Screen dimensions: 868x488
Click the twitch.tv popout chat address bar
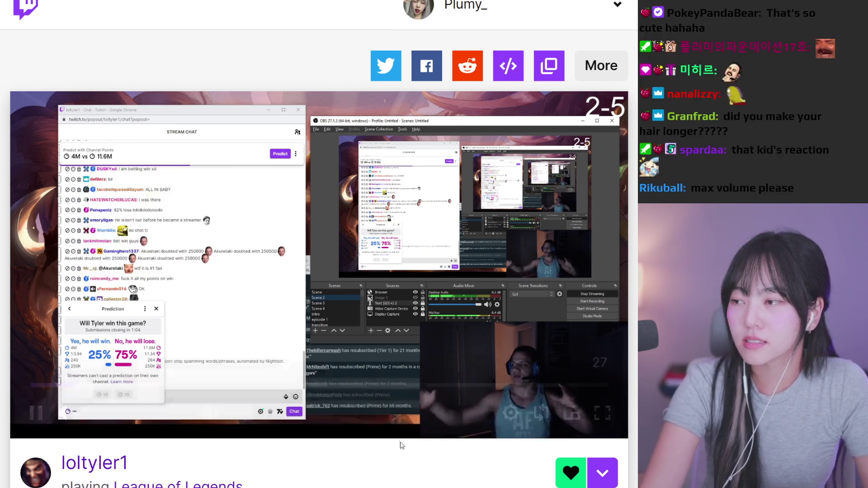tap(182, 119)
